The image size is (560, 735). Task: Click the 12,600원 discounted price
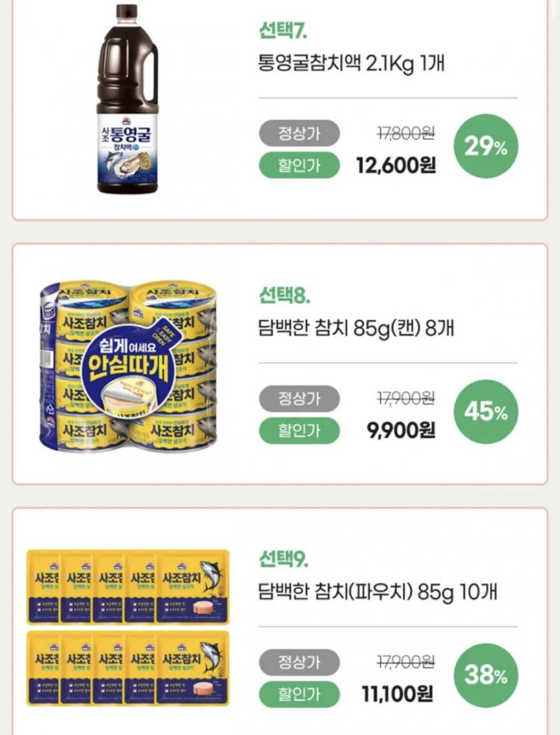coord(396,166)
